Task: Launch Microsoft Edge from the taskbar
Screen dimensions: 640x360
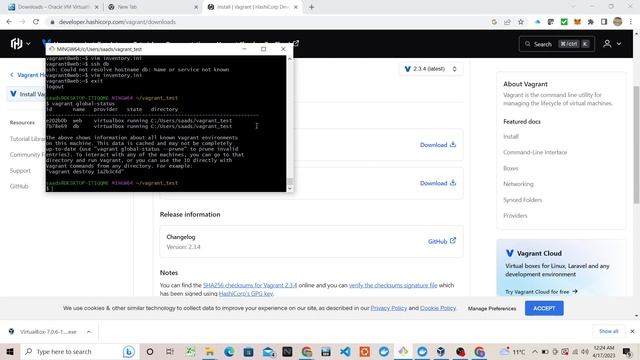Action: [x=229, y=351]
